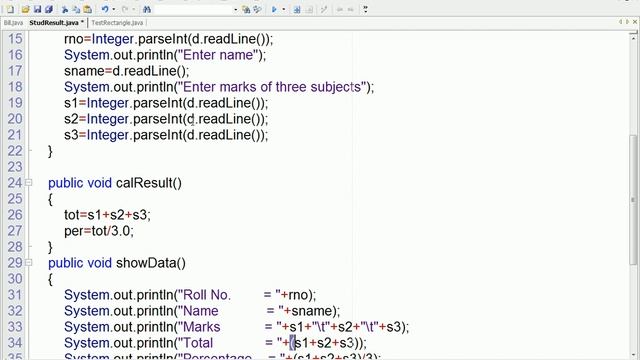The height and width of the screenshot is (360, 640).
Task: Click on "sname=d.readLine();" line
Action: point(127,71)
